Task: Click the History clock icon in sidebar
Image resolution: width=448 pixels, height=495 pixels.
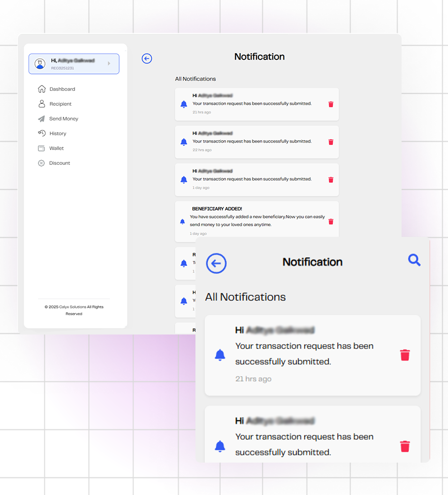Action: click(x=42, y=133)
